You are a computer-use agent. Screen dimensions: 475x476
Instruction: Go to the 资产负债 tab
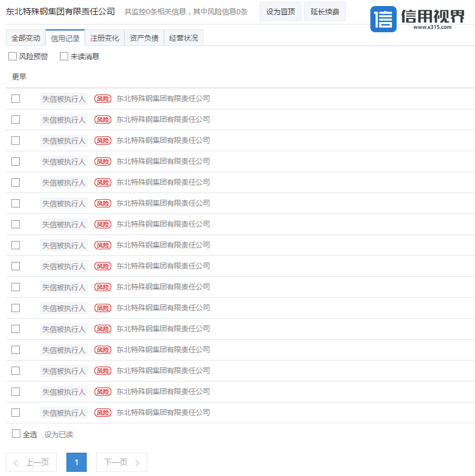144,38
